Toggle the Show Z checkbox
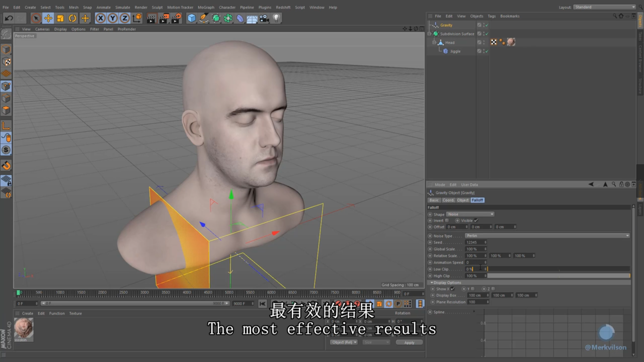Image resolution: width=644 pixels, height=362 pixels. [493, 289]
